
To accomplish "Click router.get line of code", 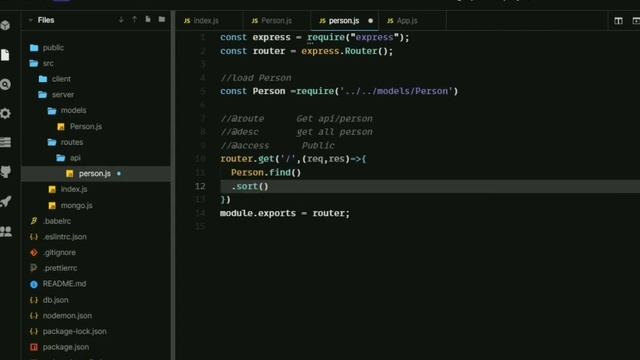I will pos(293,159).
